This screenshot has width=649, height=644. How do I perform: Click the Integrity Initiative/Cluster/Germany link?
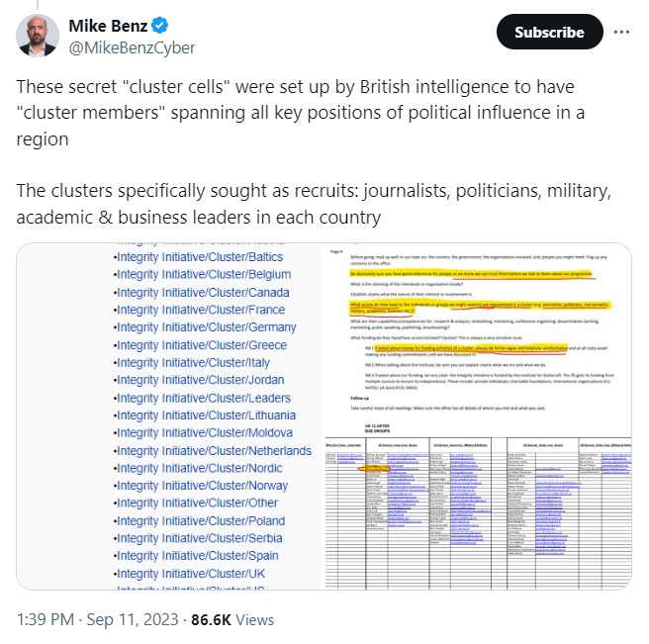click(x=206, y=327)
